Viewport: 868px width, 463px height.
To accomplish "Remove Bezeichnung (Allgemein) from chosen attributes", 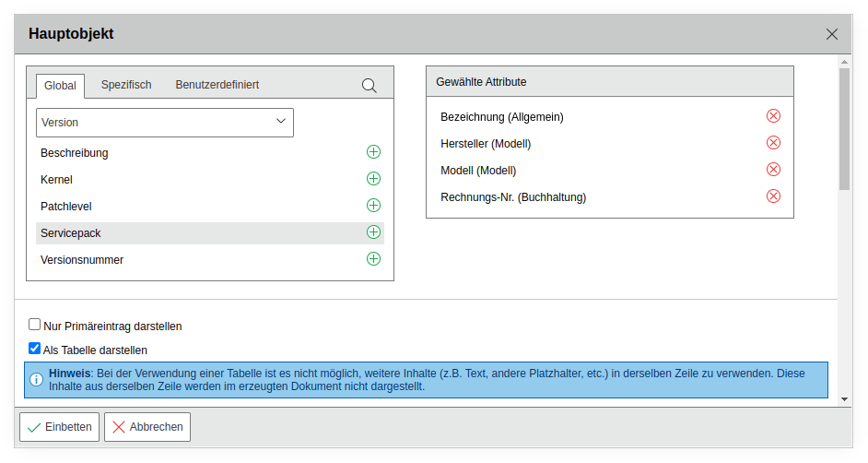I will click(773, 116).
